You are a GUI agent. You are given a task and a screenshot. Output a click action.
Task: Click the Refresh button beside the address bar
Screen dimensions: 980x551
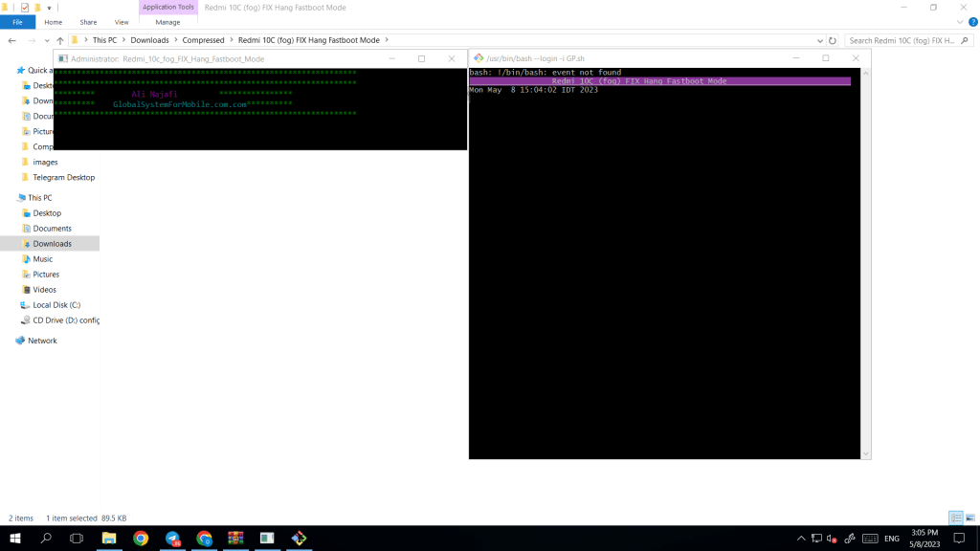[x=833, y=41]
